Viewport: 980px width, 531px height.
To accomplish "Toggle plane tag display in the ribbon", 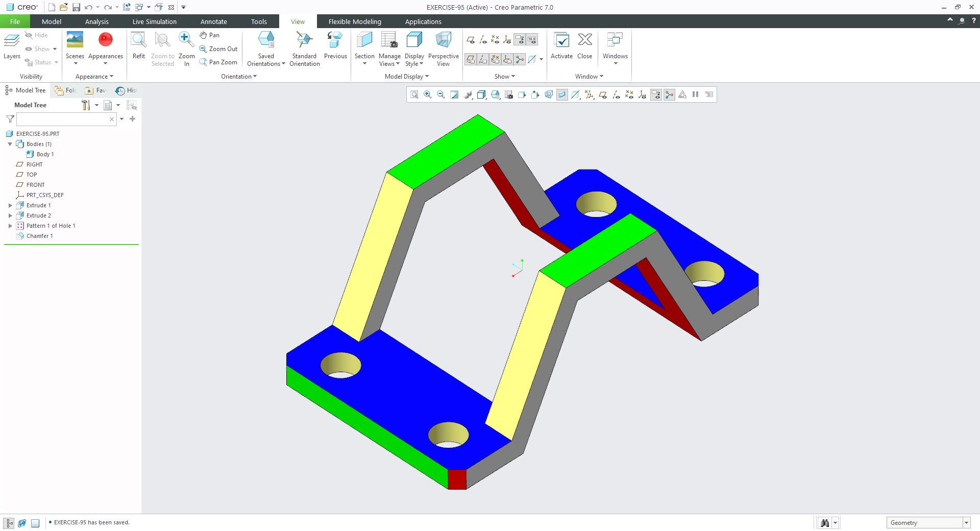I will tap(470, 60).
